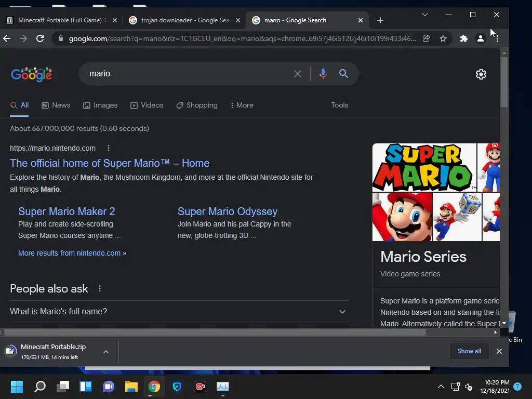Show hidden system tray icons
This screenshot has height=399, width=532.
(x=441, y=387)
